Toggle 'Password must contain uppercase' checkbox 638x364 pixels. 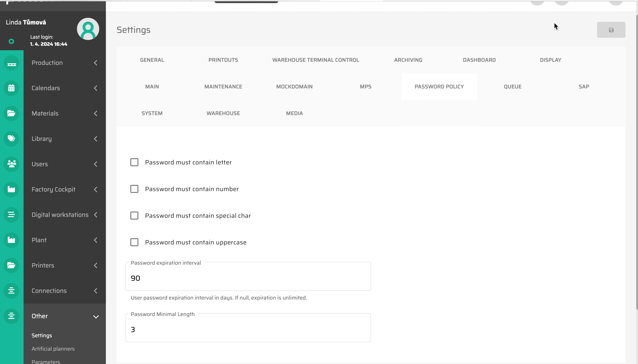(134, 242)
